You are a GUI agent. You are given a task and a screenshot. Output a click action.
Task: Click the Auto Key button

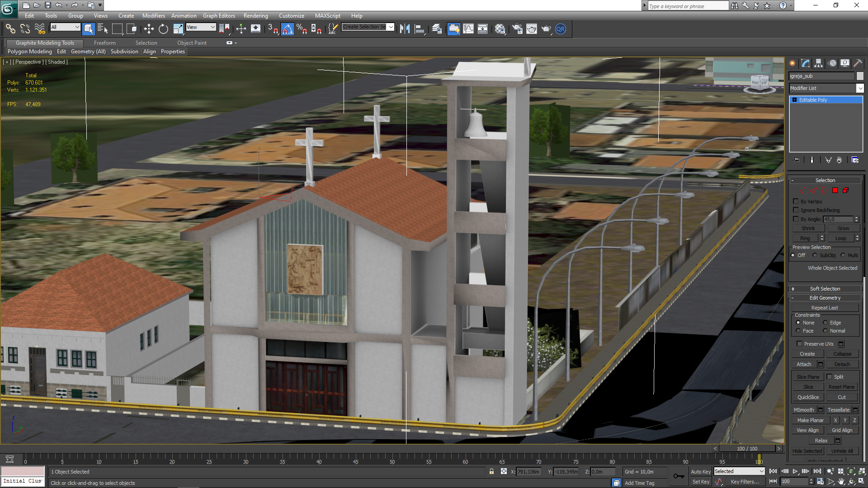coord(700,471)
